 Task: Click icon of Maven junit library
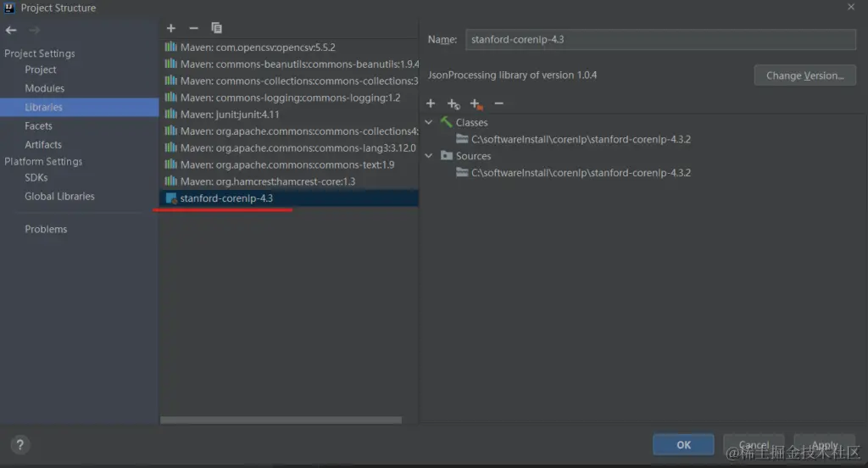pos(171,114)
